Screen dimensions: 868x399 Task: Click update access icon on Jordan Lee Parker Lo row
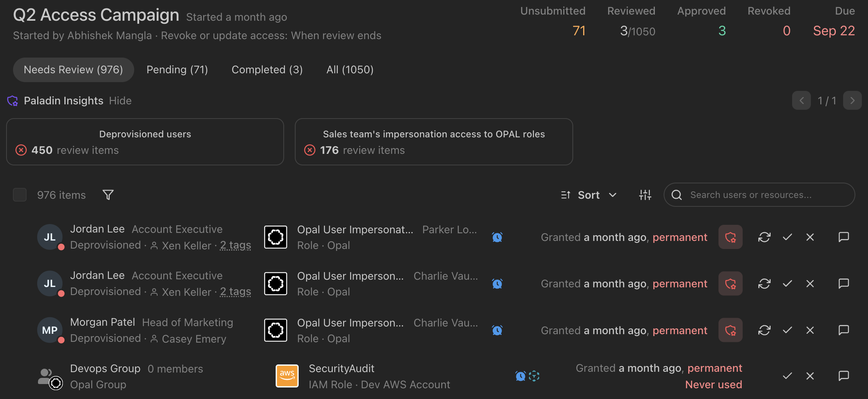tap(764, 237)
